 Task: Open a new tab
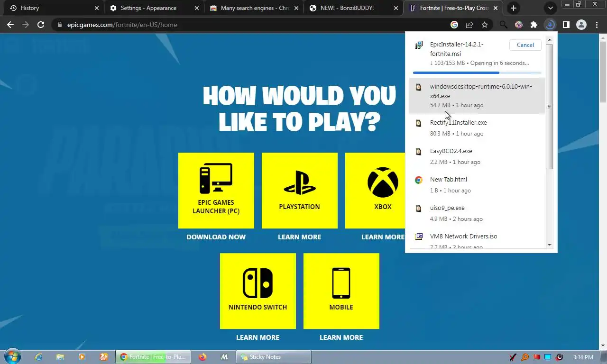514,8
